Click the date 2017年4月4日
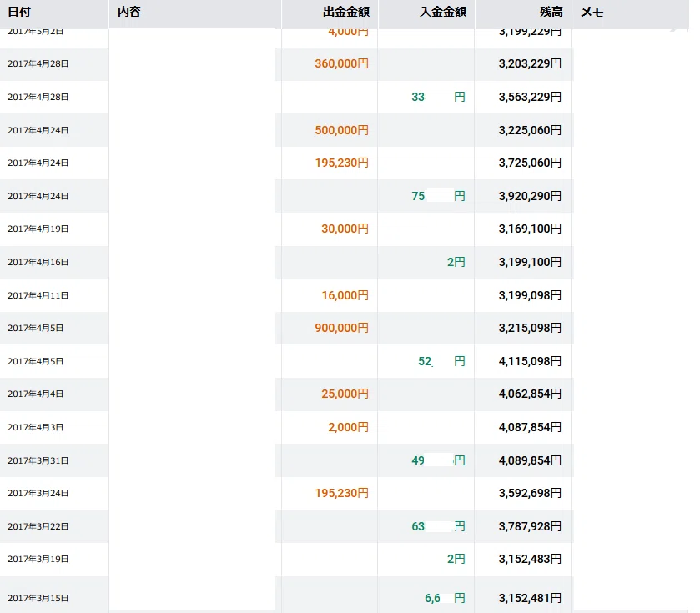 click(x=35, y=394)
